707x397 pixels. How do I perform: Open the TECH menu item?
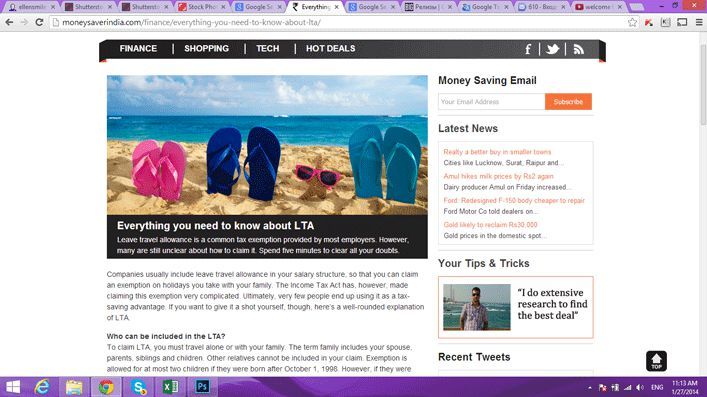click(268, 48)
